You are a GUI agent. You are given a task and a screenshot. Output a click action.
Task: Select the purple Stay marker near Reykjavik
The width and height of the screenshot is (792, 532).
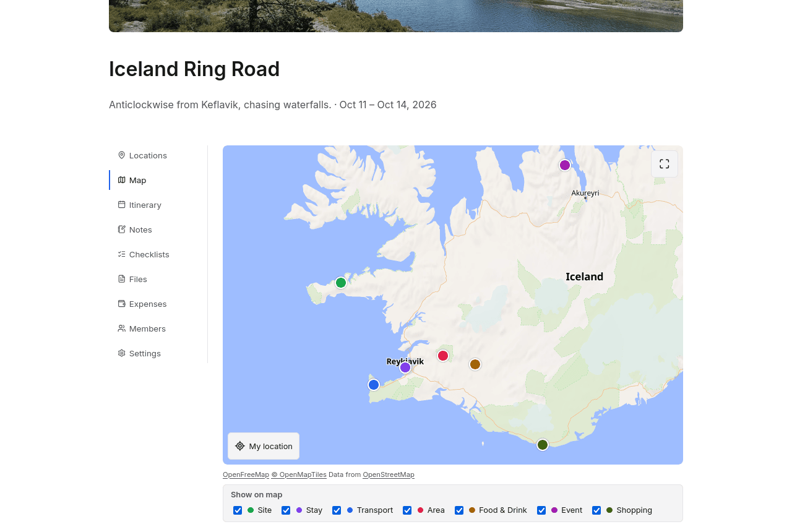pyautogui.click(x=405, y=367)
